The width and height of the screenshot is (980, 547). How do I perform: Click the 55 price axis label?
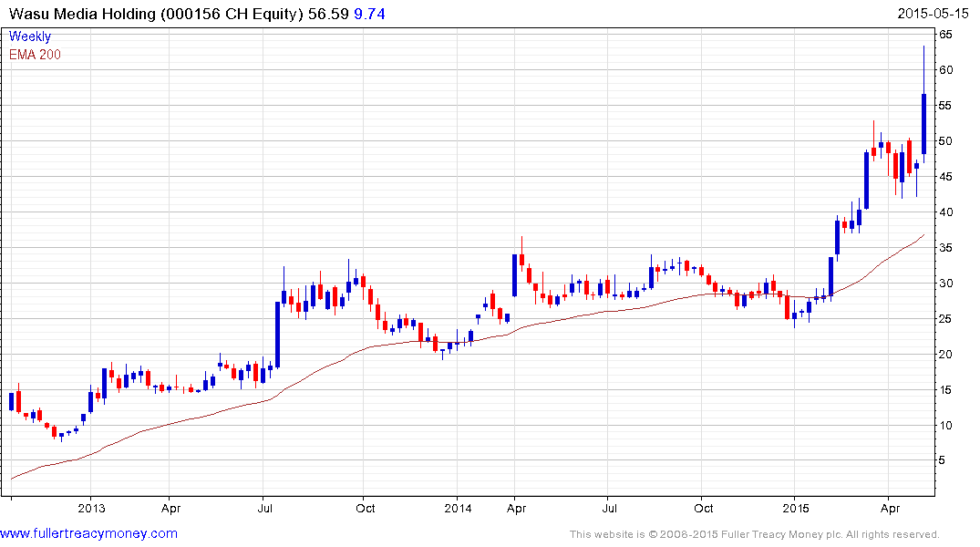click(945, 106)
